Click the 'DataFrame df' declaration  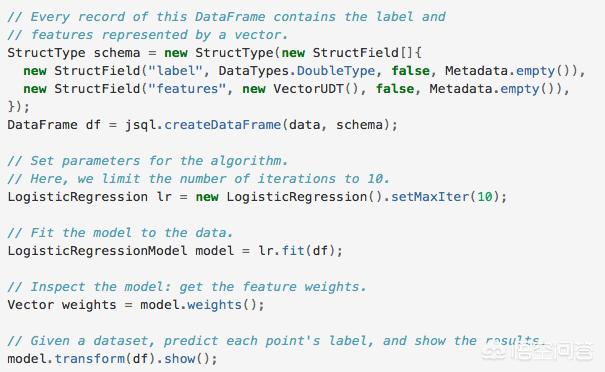54,125
